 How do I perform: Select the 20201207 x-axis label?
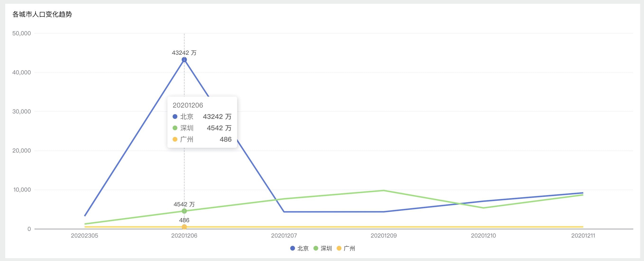tap(284, 235)
